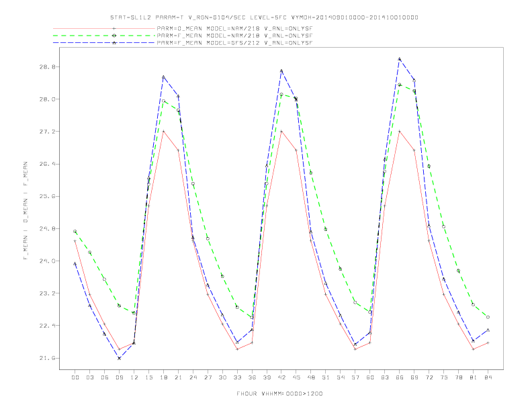Click y-axis tick label 28.0

point(47,99)
